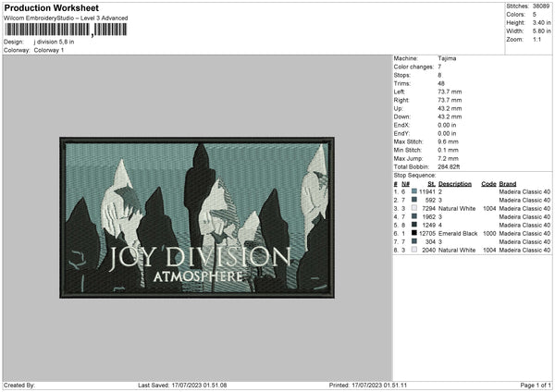Click the 'Color changes:' label
Viewport: 555px width, 392px height.
coord(413,67)
